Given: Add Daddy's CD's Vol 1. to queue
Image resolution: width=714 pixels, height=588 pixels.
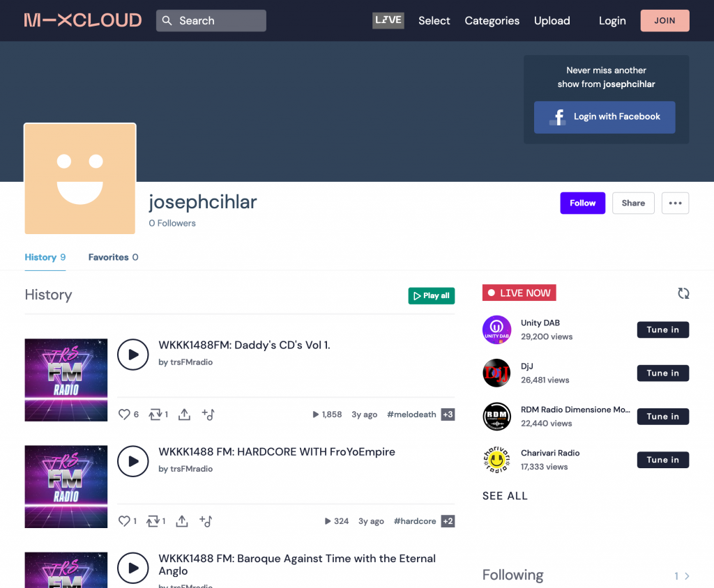Looking at the screenshot, I should coord(208,414).
